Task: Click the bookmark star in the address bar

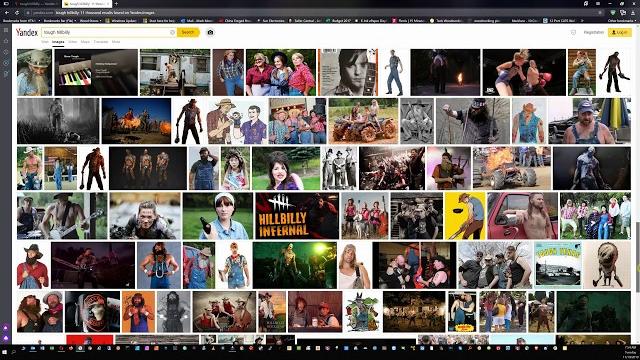Action: point(601,13)
